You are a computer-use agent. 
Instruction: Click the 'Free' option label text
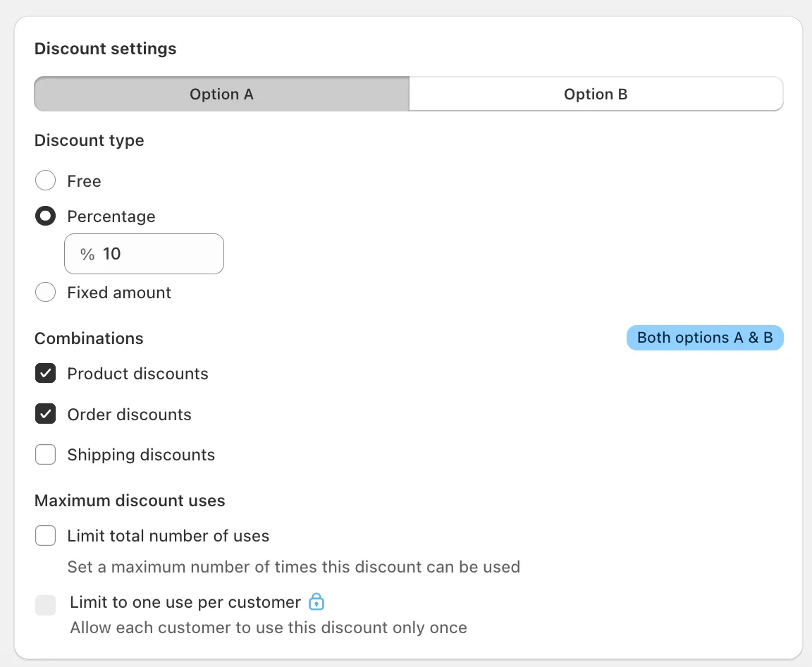tap(84, 180)
